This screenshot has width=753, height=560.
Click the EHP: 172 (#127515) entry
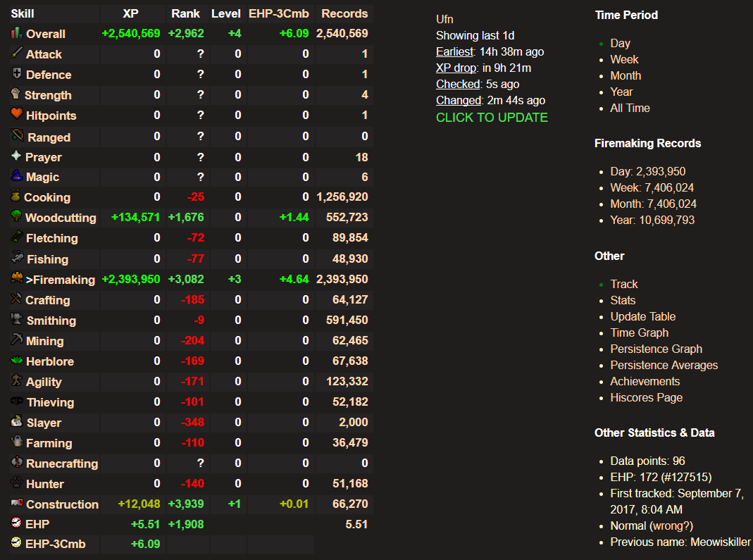pos(661,478)
